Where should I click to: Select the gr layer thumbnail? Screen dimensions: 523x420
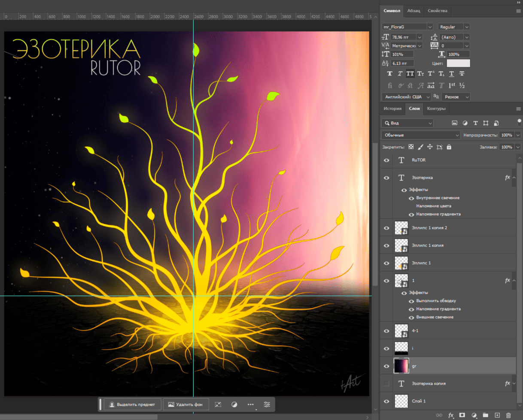[401, 366]
